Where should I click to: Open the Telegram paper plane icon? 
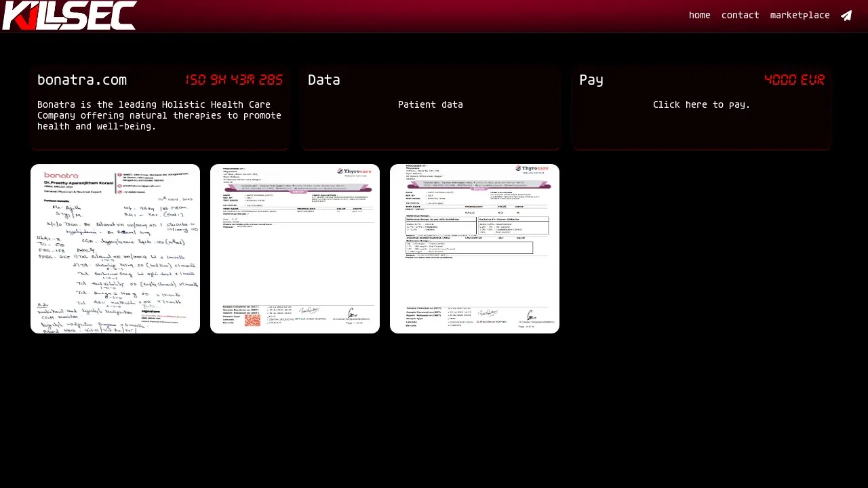tap(846, 16)
